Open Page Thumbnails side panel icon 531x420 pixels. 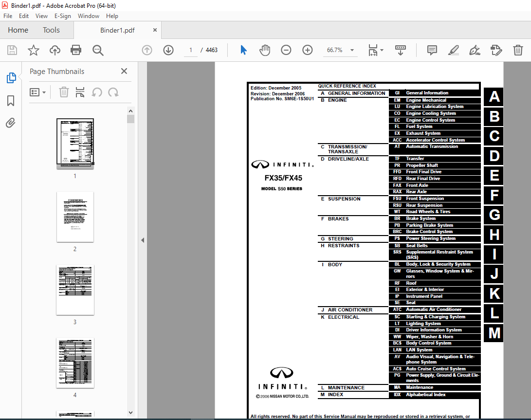click(x=11, y=78)
